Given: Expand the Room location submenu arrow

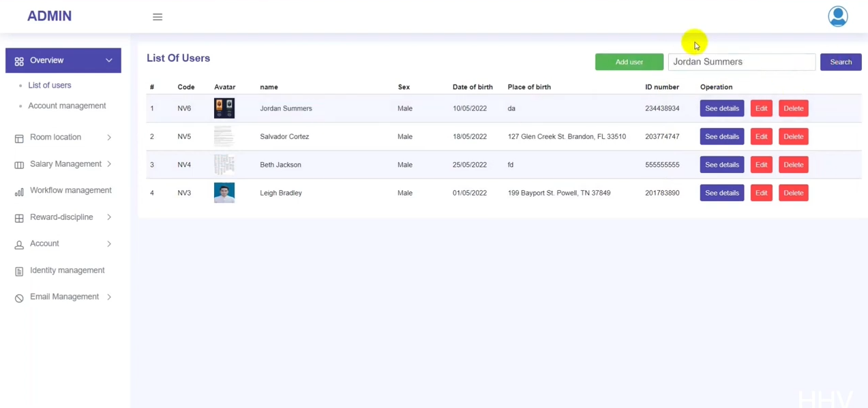Looking at the screenshot, I should click(x=109, y=138).
